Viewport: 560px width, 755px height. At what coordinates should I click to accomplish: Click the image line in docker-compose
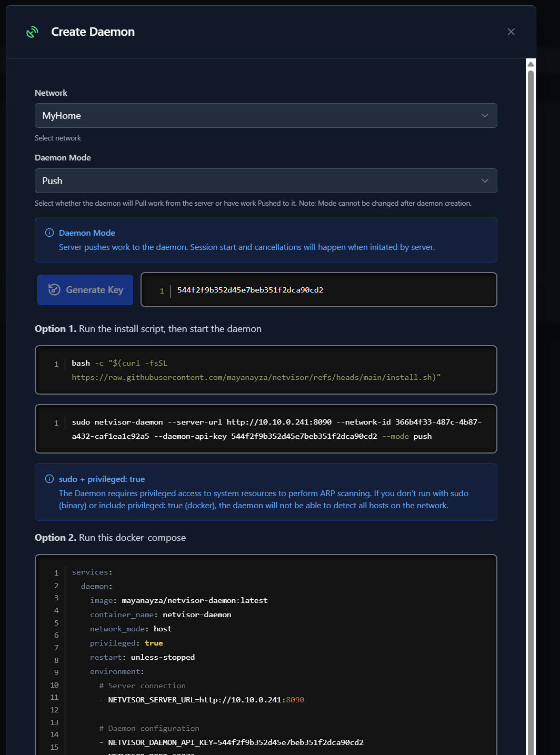(x=179, y=600)
